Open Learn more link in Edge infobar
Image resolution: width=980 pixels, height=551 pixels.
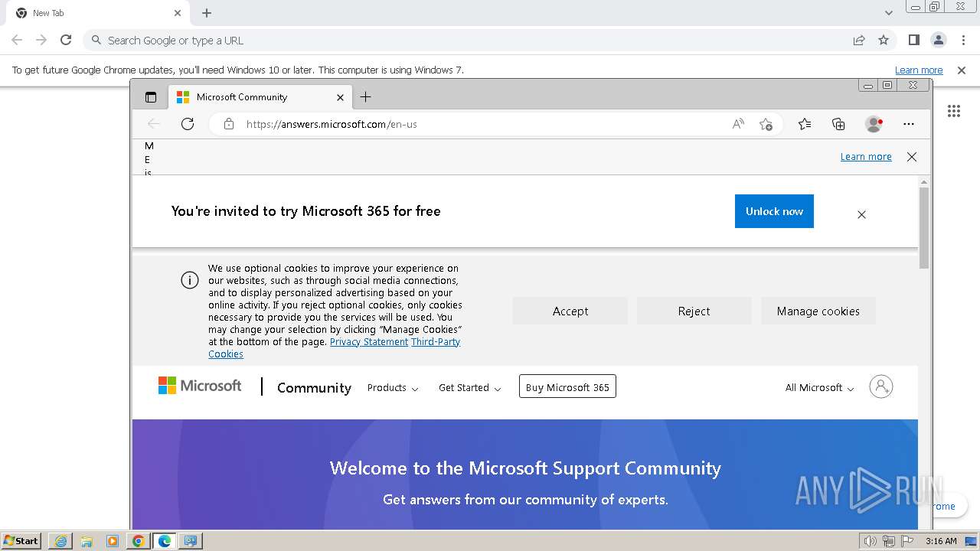tap(866, 157)
